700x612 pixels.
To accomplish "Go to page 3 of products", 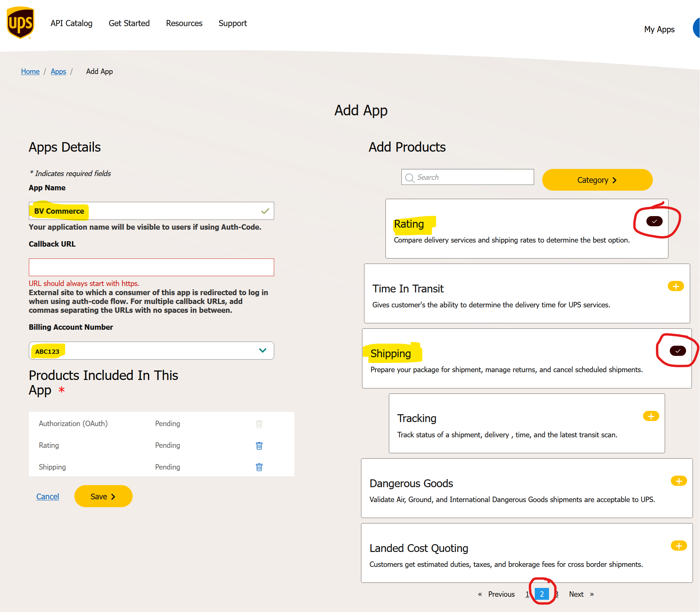I will 556,594.
